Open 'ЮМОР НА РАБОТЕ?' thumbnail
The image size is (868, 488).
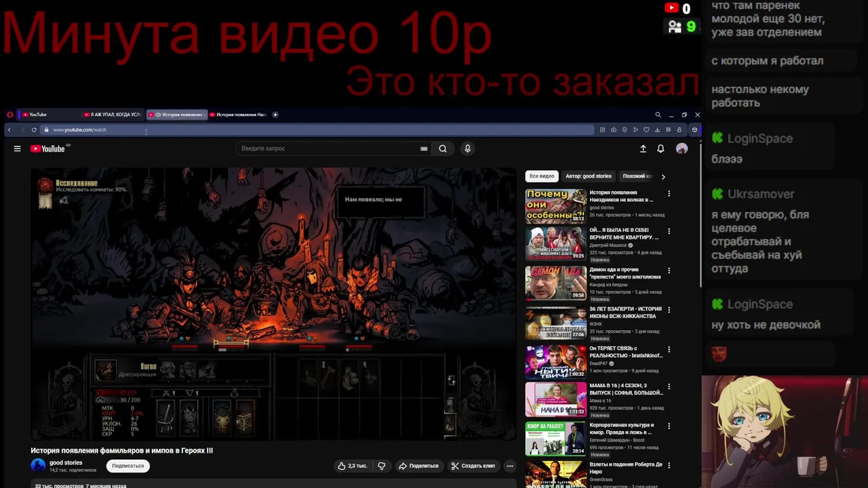(x=555, y=439)
